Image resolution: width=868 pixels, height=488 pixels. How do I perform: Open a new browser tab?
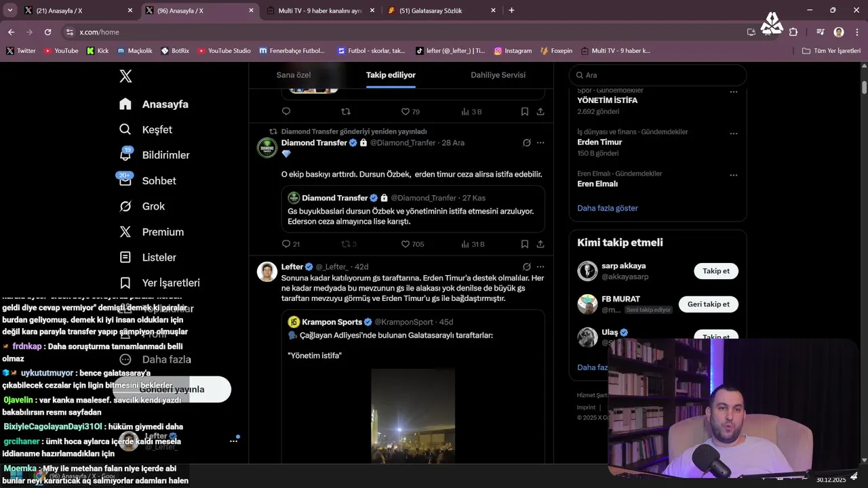(511, 10)
